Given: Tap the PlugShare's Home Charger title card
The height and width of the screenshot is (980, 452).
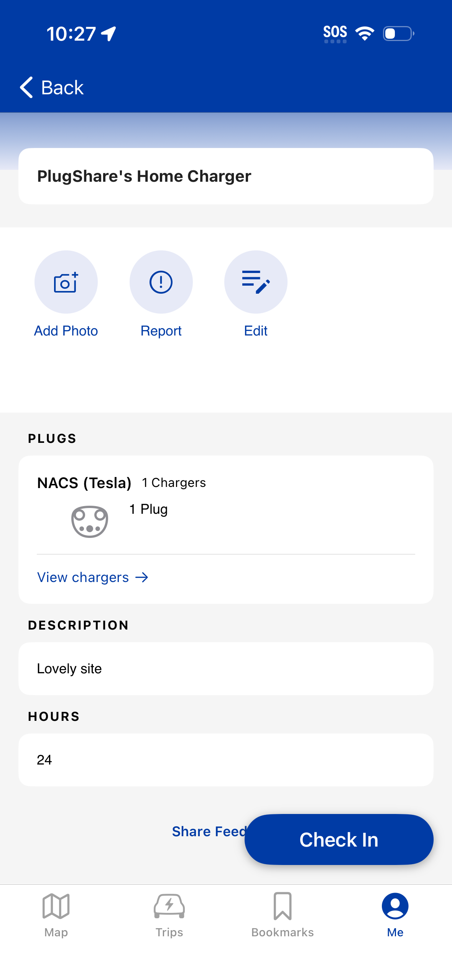Looking at the screenshot, I should (226, 176).
